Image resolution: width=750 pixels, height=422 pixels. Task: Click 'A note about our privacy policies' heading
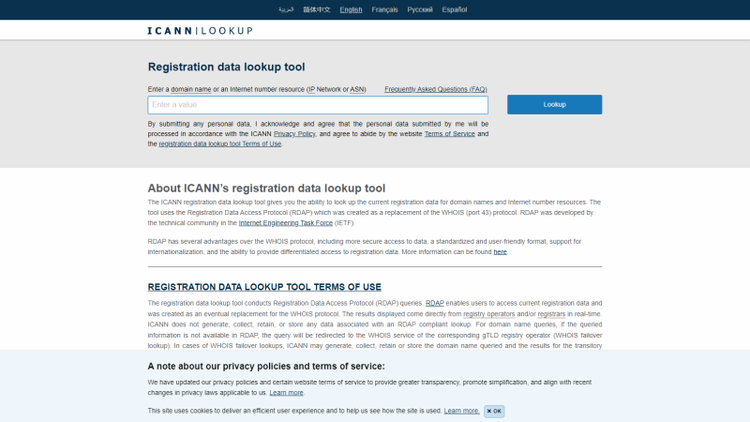point(266,366)
